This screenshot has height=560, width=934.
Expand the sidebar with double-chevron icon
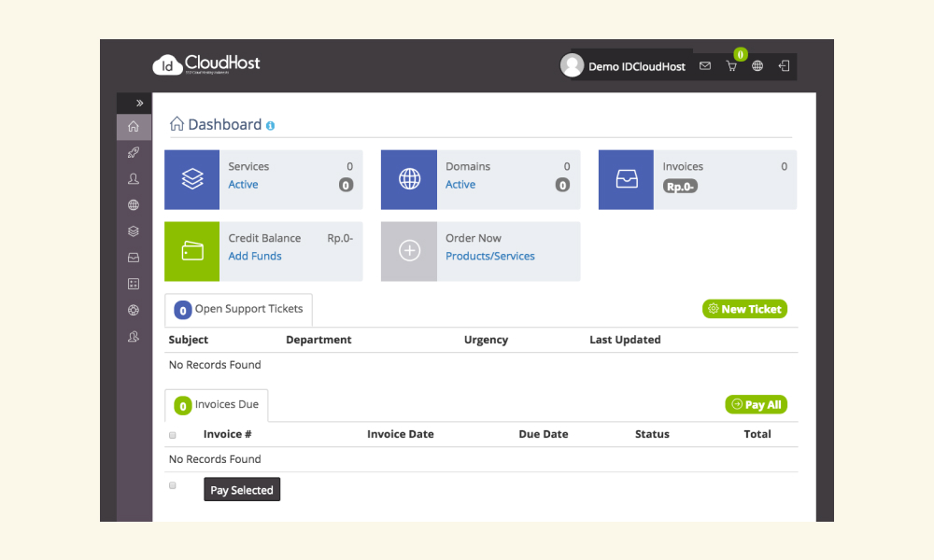pyautogui.click(x=139, y=103)
